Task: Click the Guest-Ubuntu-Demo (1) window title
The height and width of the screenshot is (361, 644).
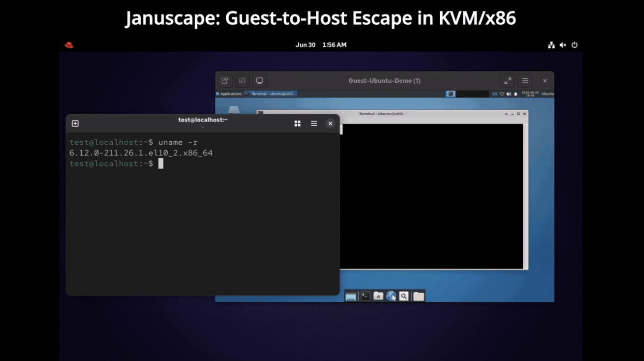Action: pyautogui.click(x=384, y=81)
